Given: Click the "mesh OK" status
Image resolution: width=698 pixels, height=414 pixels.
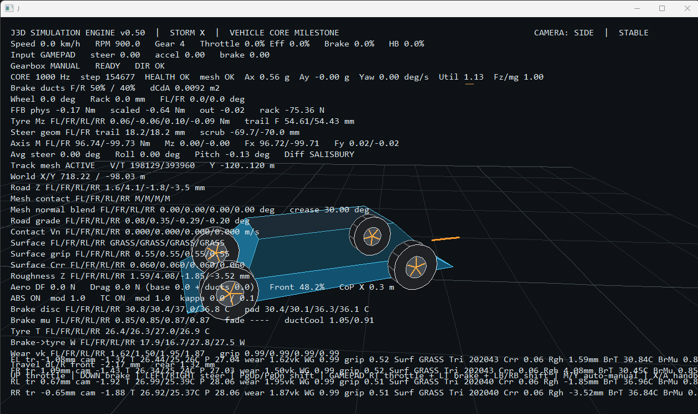Looking at the screenshot, I should 217,77.
